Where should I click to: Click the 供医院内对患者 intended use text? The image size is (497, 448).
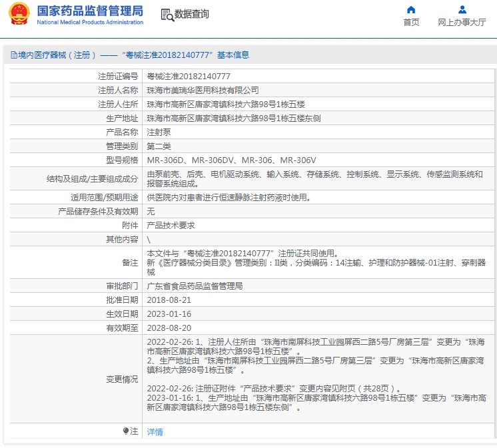tap(229, 198)
